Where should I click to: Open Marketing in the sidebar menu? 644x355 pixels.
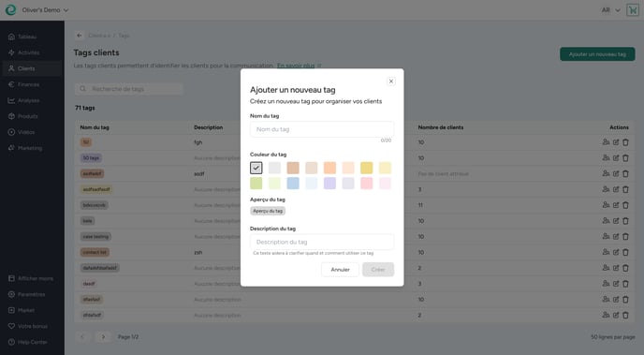[x=30, y=148]
